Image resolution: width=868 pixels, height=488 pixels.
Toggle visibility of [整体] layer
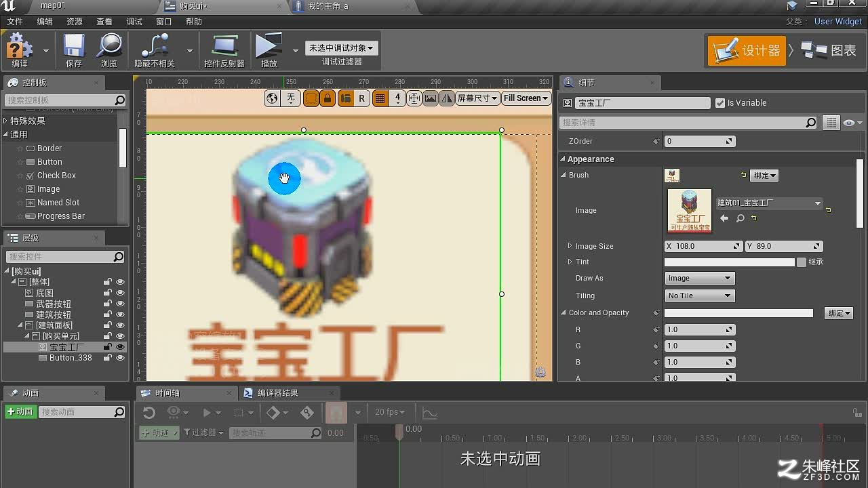[x=120, y=282]
